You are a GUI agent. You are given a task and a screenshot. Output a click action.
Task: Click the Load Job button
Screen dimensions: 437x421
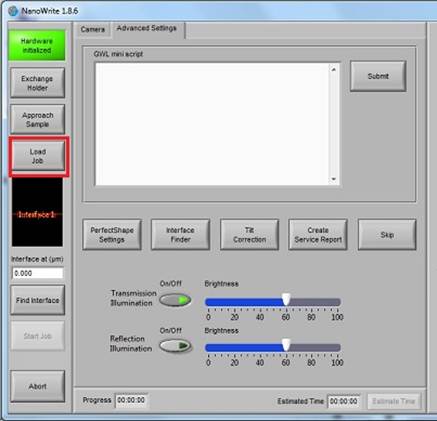(x=38, y=156)
